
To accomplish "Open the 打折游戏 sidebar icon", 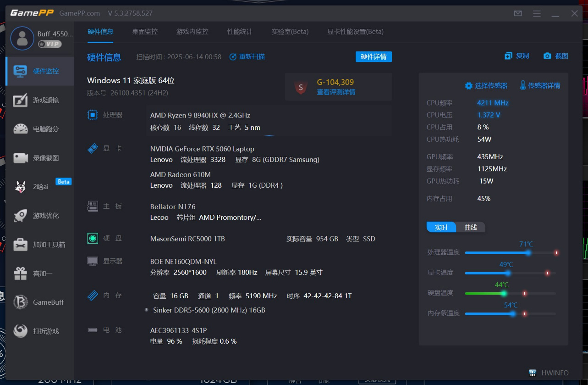I will pos(21,331).
